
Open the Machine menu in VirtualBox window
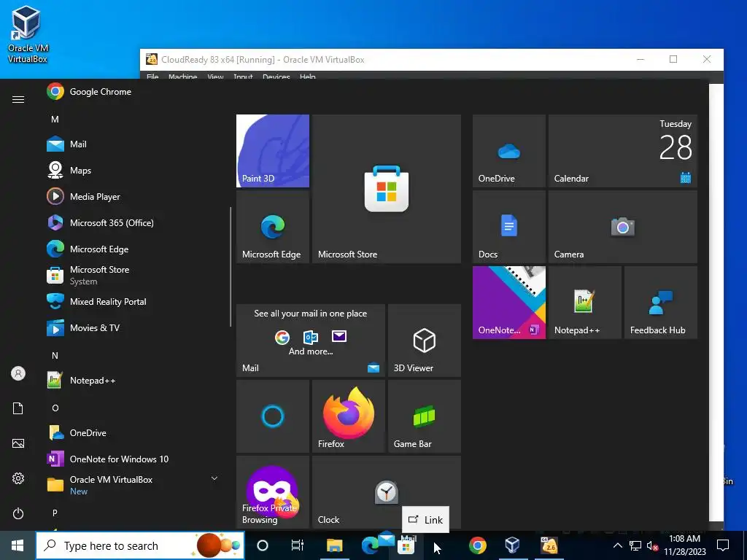[x=182, y=76]
